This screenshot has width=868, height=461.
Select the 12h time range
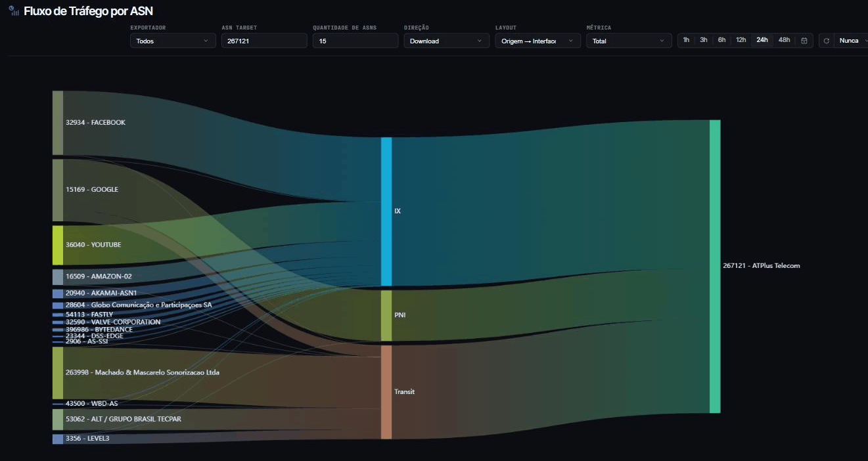[741, 40]
